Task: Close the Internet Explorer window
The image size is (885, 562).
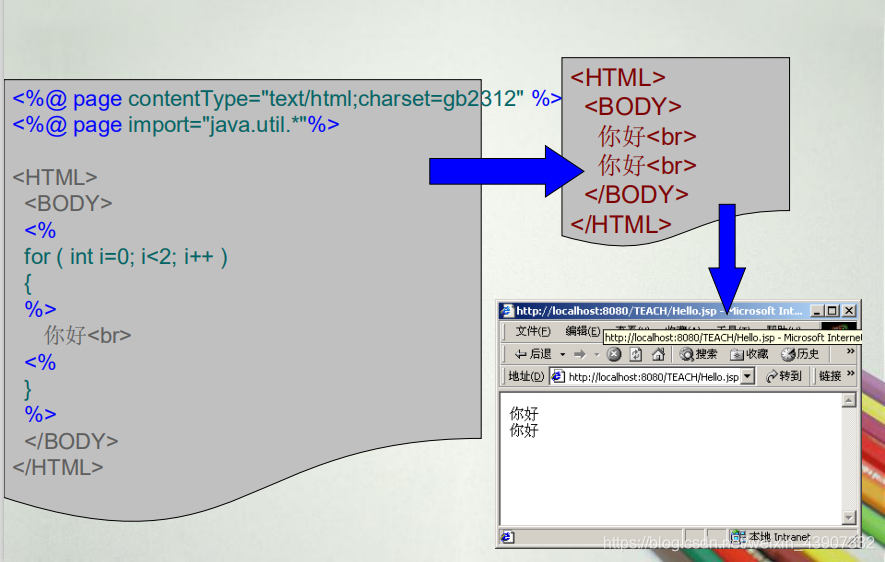Action: tap(849, 311)
